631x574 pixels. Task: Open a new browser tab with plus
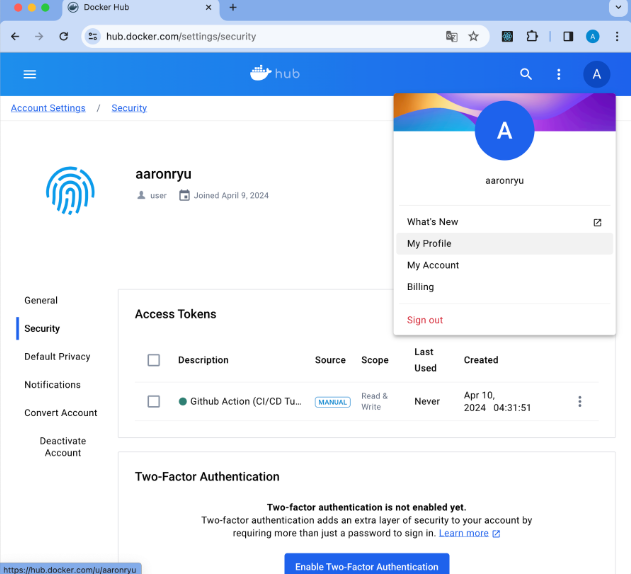coord(233,7)
